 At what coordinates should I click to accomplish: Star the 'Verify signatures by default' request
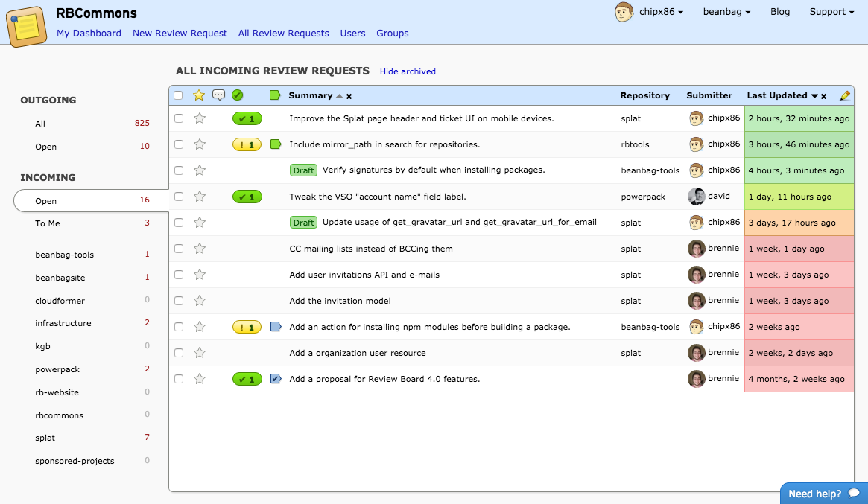(200, 170)
